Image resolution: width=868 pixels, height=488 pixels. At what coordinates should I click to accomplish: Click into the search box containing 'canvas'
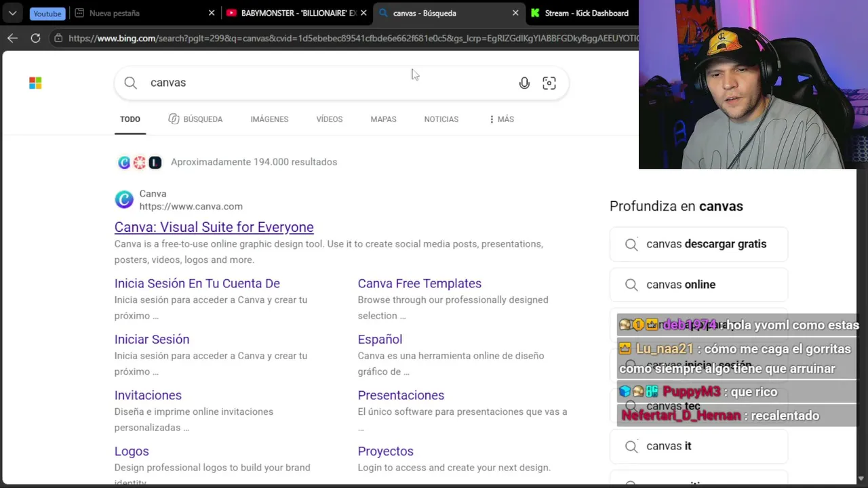click(341, 83)
